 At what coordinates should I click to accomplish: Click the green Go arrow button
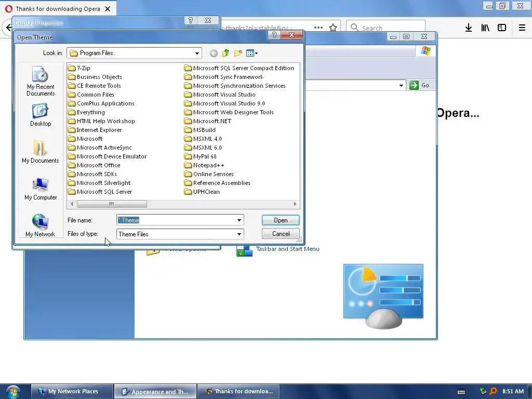pos(414,85)
